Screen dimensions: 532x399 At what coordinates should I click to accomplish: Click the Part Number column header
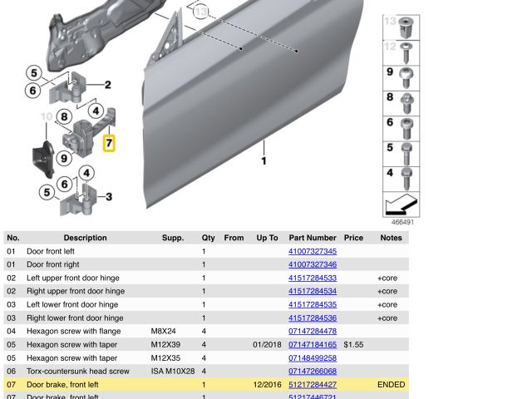(313, 238)
